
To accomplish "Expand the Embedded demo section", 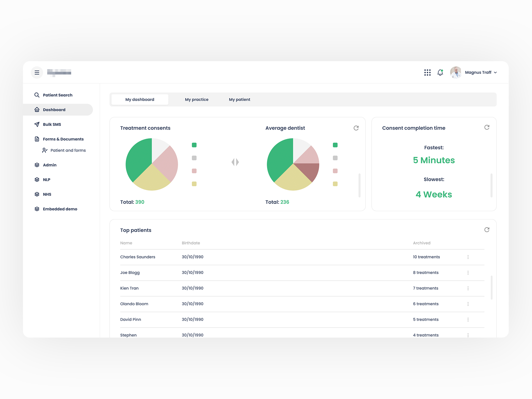I will pyautogui.click(x=60, y=209).
